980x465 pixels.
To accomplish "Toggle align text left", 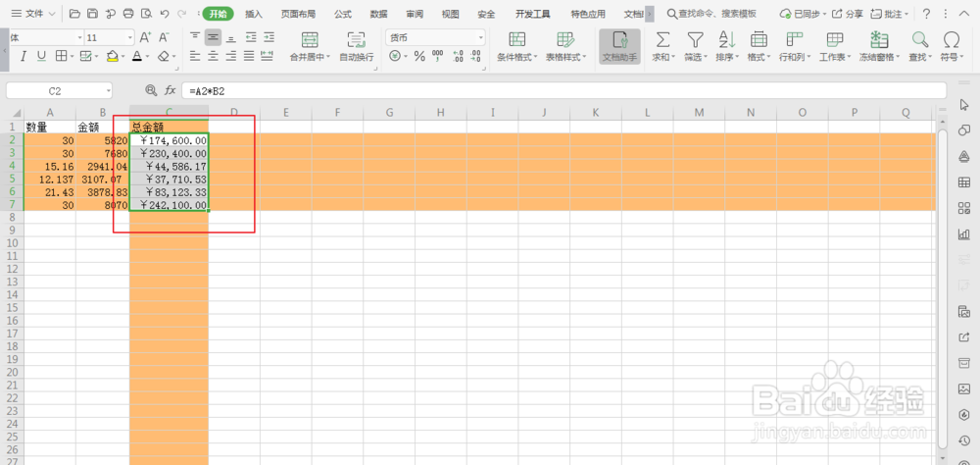I will (x=195, y=56).
